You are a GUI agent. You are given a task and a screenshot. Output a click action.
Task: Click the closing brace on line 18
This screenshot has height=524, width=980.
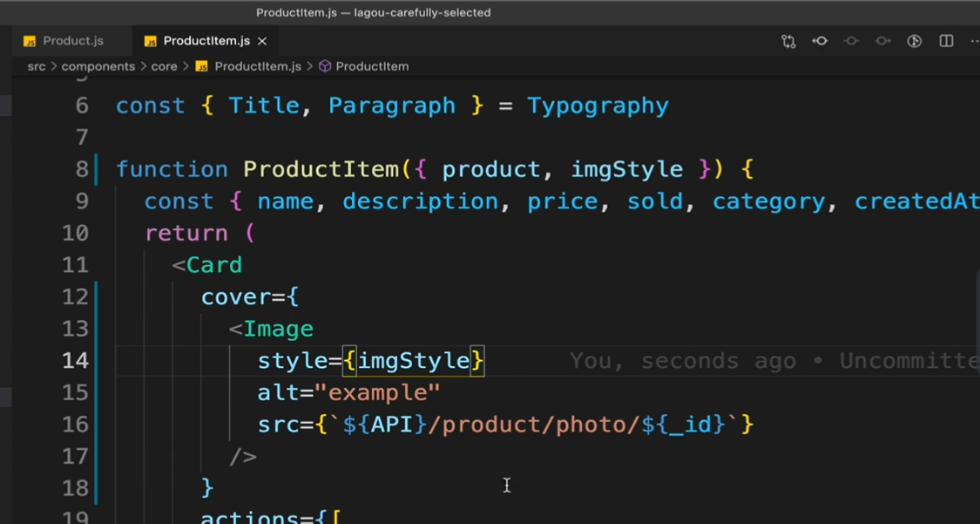[x=207, y=488]
